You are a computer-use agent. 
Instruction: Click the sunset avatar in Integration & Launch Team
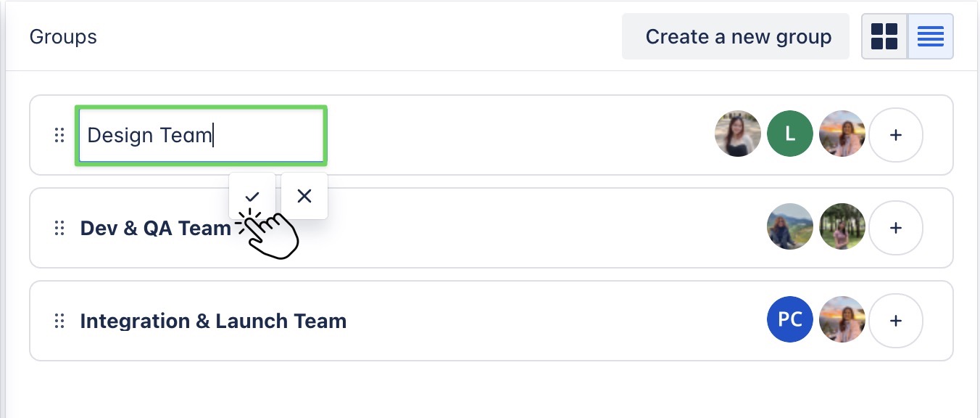842,319
